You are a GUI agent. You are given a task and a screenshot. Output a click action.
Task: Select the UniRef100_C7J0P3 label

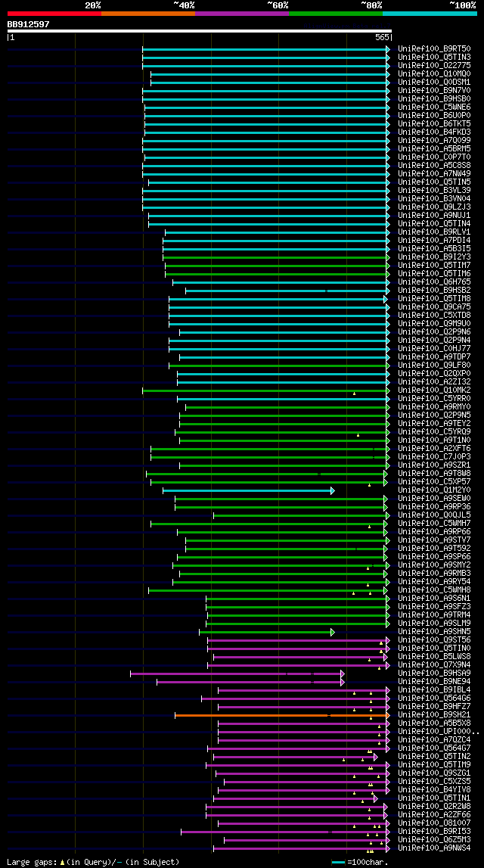click(x=434, y=457)
